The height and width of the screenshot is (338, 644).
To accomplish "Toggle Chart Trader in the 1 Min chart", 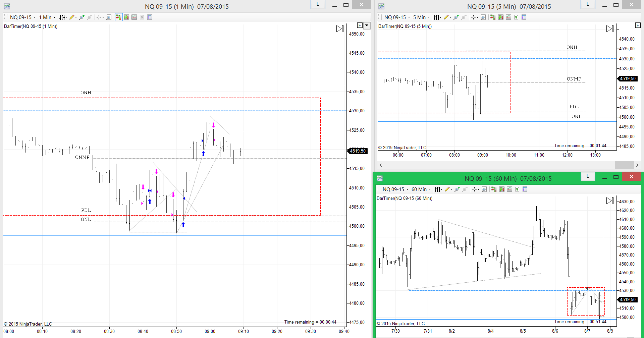I will pos(119,17).
